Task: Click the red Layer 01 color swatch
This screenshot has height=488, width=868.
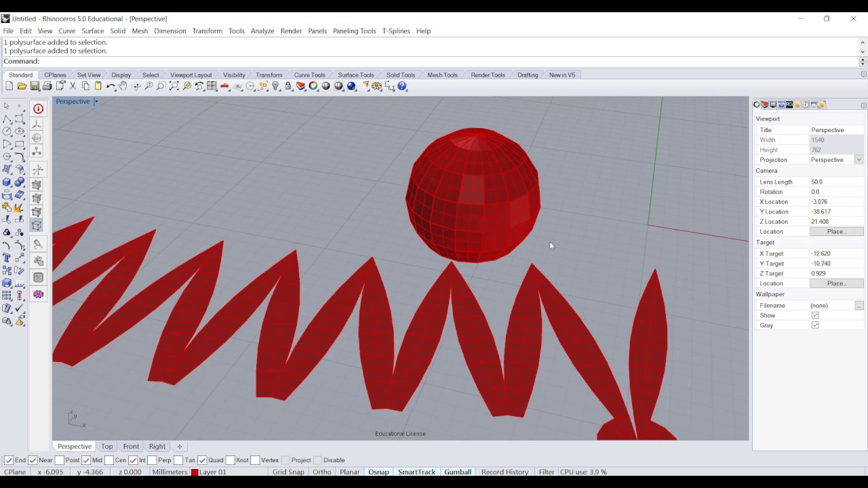Action: [x=195, y=472]
